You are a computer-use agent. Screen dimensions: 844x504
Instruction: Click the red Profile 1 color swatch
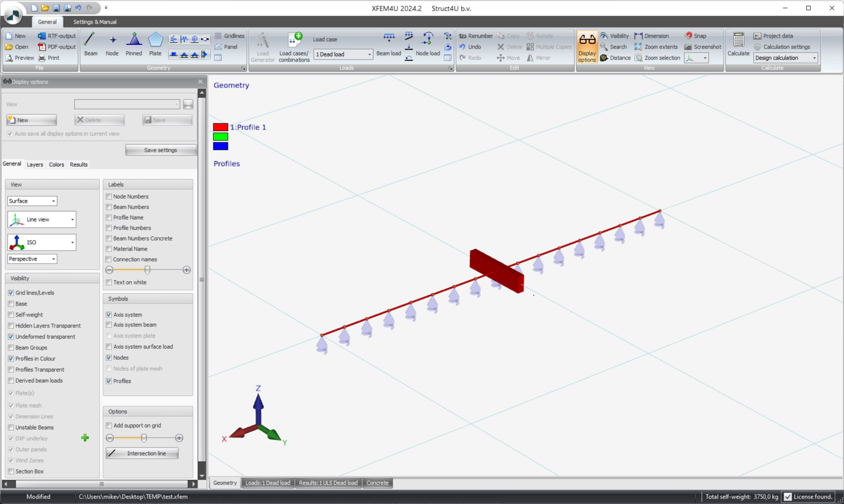220,127
